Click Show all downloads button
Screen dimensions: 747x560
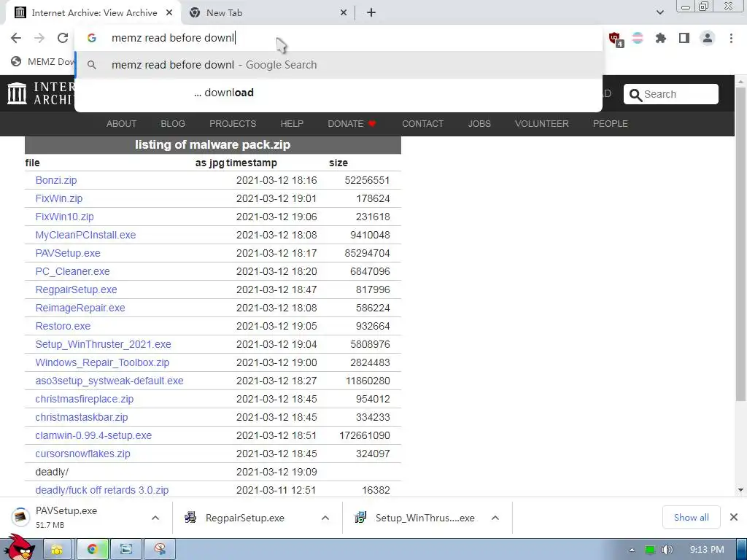click(x=692, y=517)
